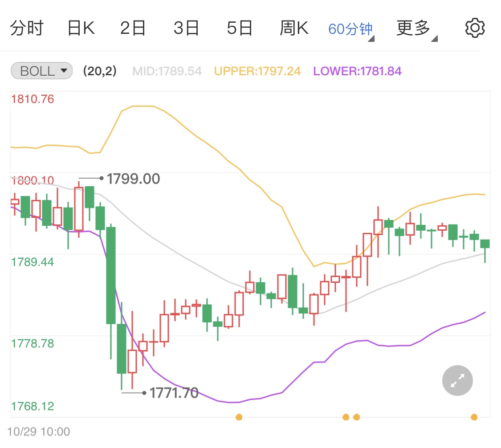501x448 pixels.
Task: Click the 1799.00 high price label
Action: pyautogui.click(x=133, y=179)
